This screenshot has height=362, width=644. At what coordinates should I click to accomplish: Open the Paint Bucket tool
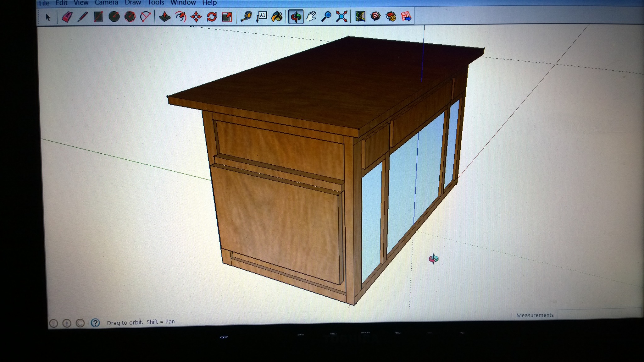277,17
